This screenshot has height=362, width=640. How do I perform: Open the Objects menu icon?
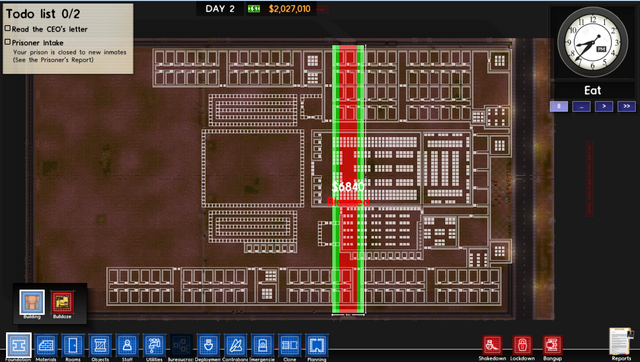[x=100, y=345]
